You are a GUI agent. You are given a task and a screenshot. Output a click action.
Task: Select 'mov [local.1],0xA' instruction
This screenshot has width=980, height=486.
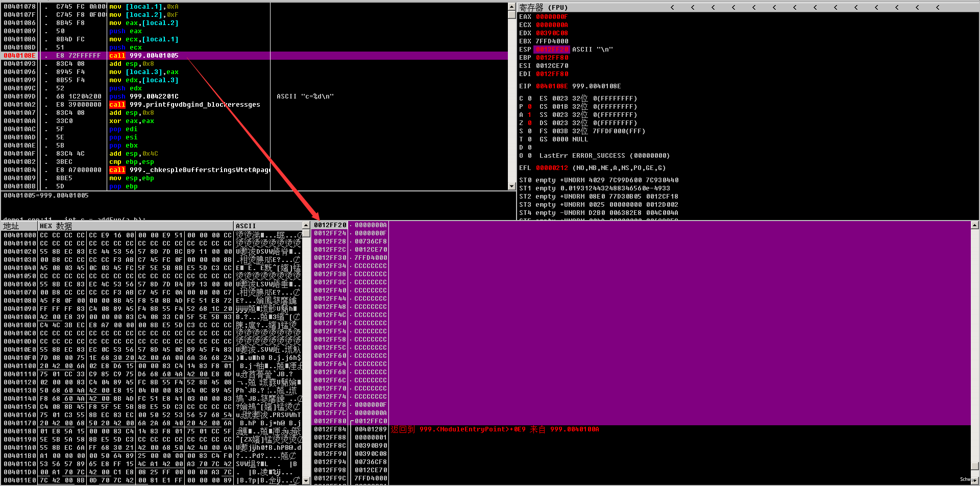pos(144,7)
